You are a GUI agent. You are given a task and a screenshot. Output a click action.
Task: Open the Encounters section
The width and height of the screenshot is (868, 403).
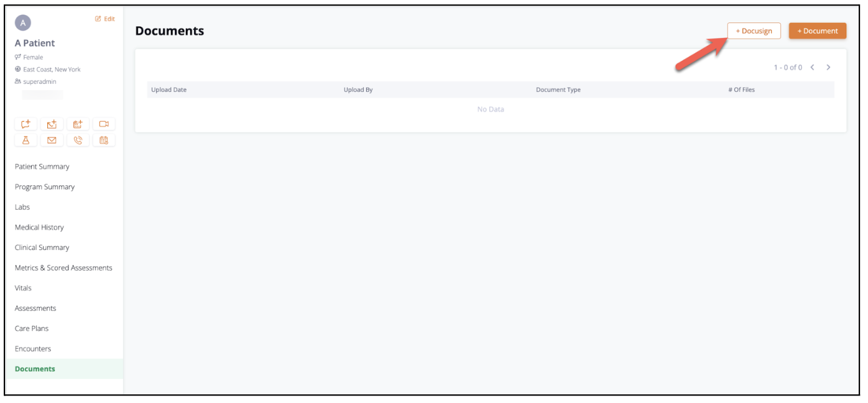coord(32,348)
